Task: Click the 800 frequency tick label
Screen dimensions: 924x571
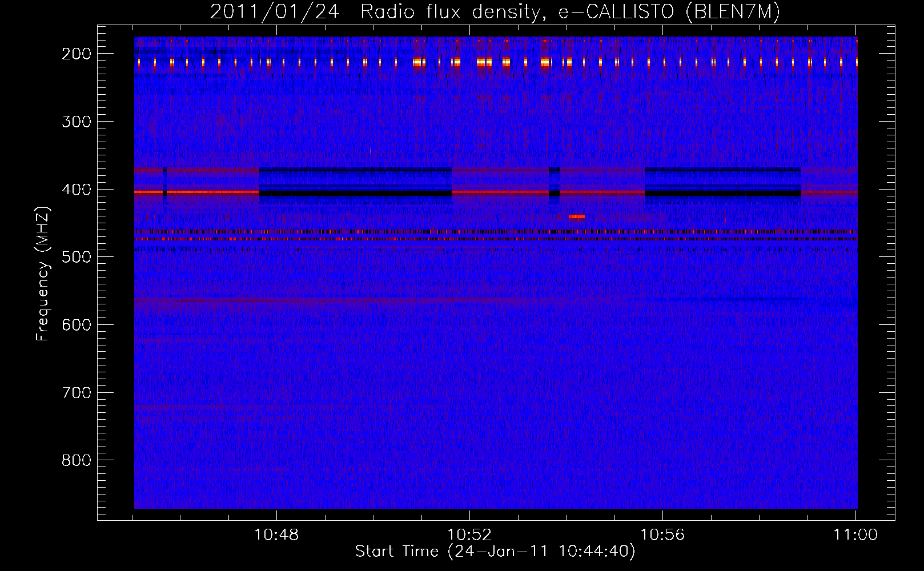Action: [77, 460]
